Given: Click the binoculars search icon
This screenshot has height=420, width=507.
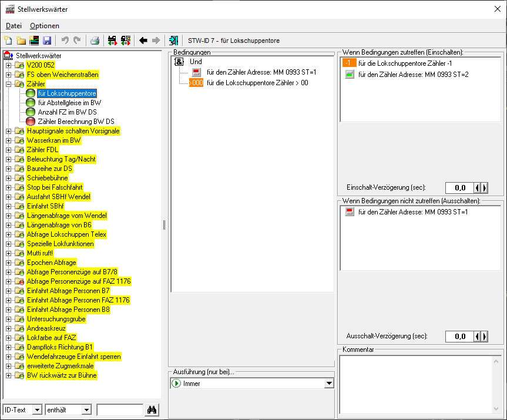Looking at the screenshot, I should tap(152, 409).
